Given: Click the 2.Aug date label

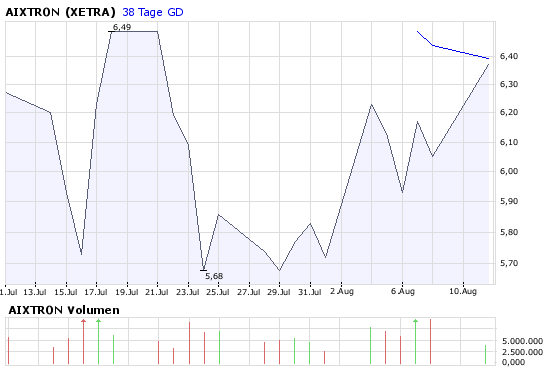Looking at the screenshot, I should (342, 291).
